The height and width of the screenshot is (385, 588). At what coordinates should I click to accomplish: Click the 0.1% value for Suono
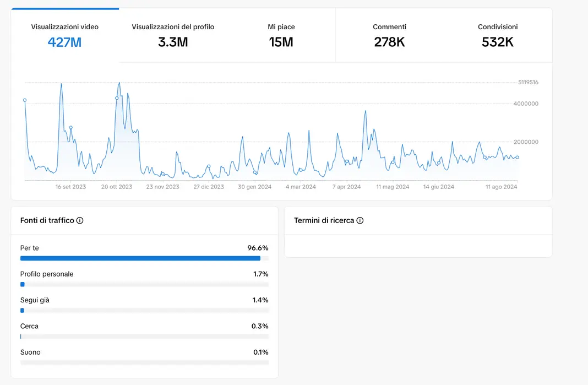click(260, 353)
